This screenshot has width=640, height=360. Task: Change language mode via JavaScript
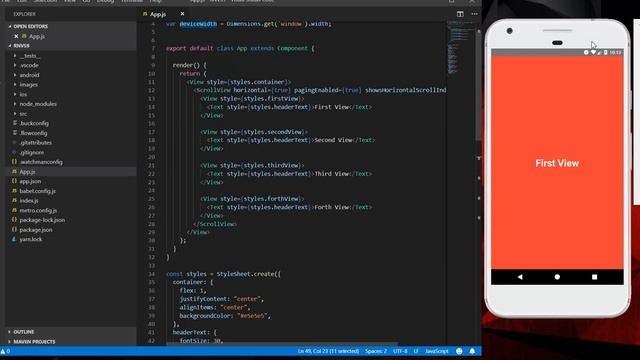(436, 351)
